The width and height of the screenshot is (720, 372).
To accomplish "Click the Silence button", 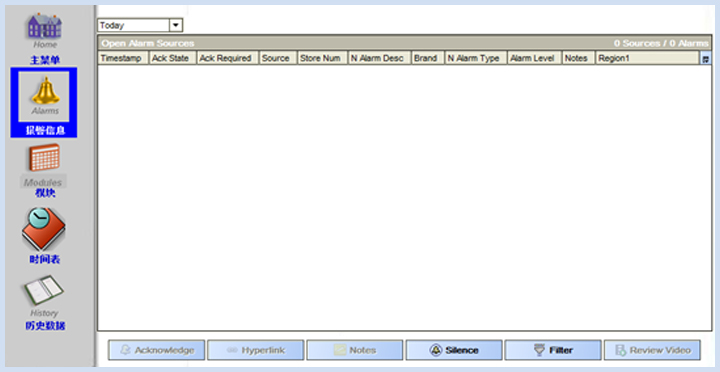I will tap(454, 350).
